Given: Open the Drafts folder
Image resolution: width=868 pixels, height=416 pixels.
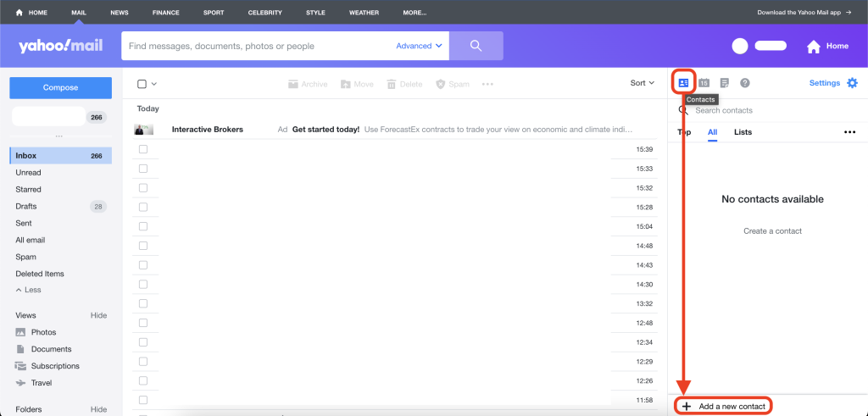Looking at the screenshot, I should [x=26, y=207].
